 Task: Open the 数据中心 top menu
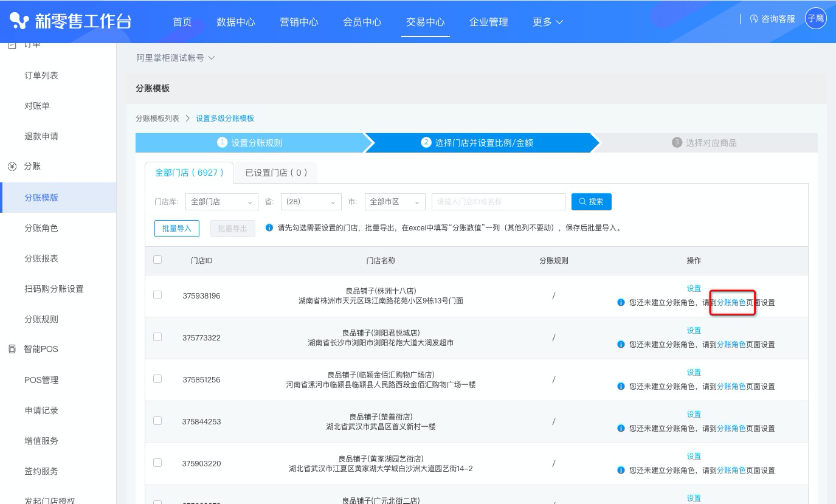(x=235, y=22)
